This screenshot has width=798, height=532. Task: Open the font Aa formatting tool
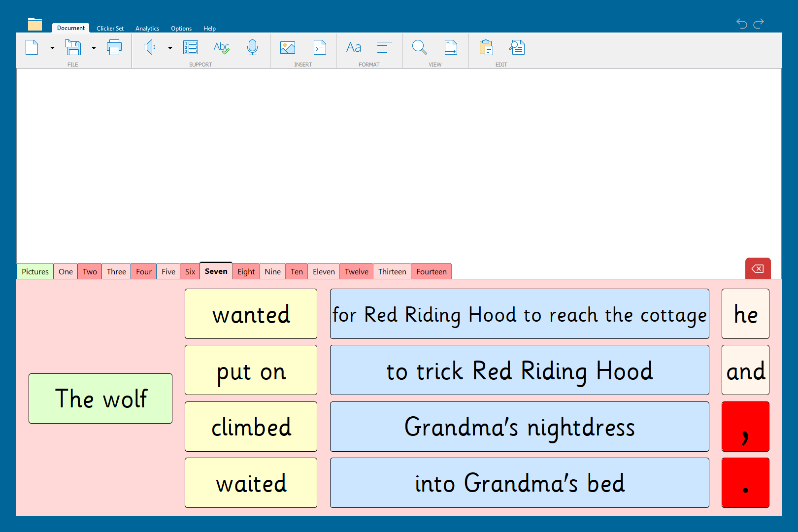click(x=354, y=48)
